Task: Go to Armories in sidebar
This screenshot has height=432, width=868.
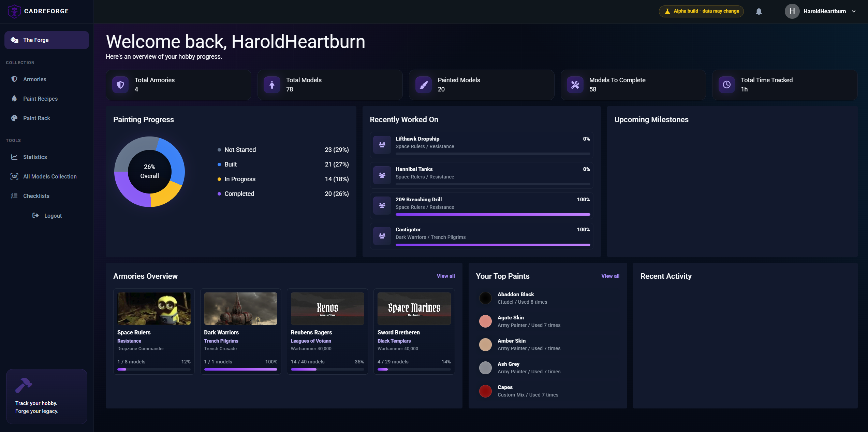Action: pos(47,79)
